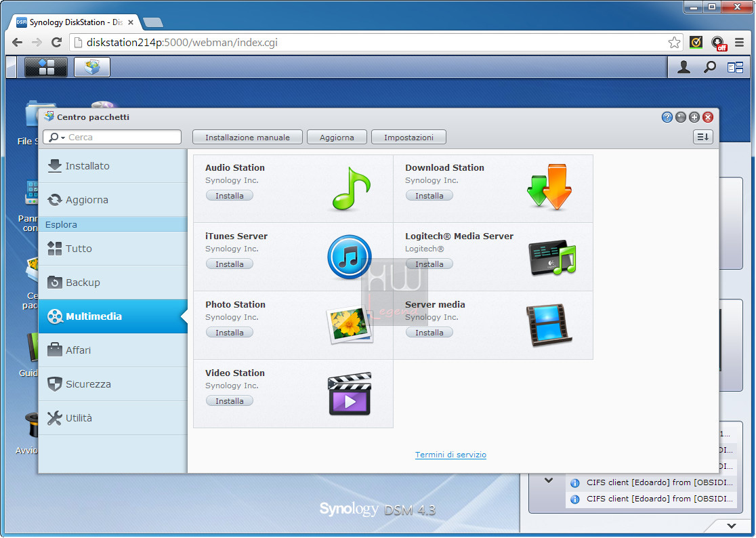Viewport: 756px width, 538px height.
Task: Install Audio Station package
Action: pyautogui.click(x=230, y=196)
